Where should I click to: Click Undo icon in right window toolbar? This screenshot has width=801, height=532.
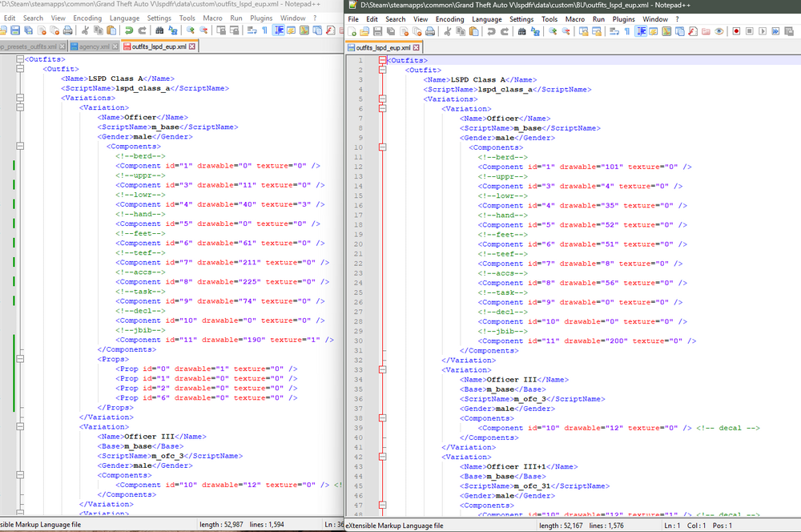click(x=492, y=32)
